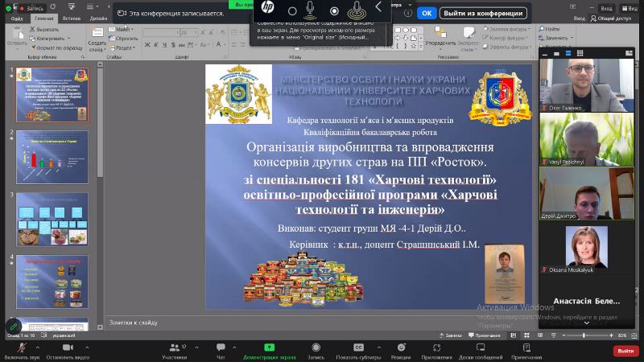Adjust the zoom slider in status bar

point(584,335)
